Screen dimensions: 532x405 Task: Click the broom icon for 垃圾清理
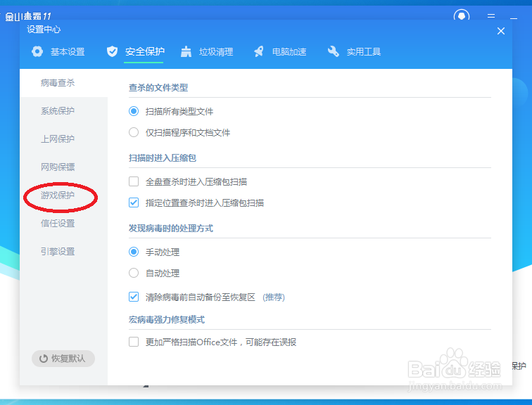point(186,51)
